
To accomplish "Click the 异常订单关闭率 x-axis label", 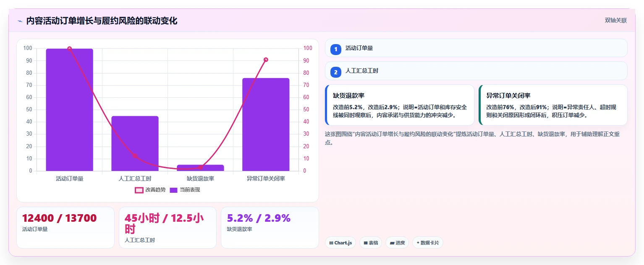I will tap(266, 178).
